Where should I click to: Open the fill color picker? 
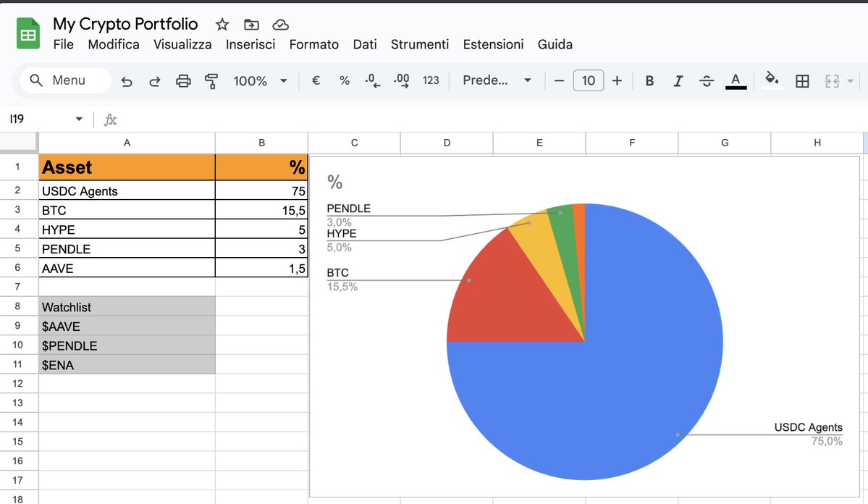[772, 80]
